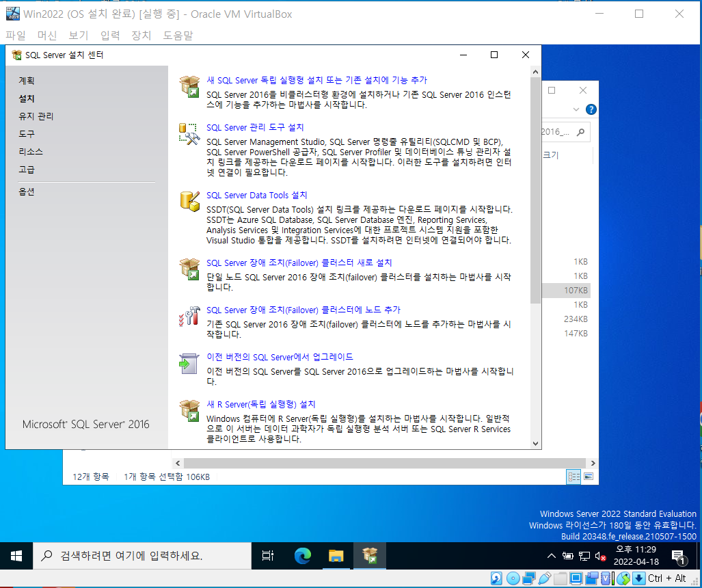Screen dimensions: 702x588
Task: Click the new failover cluster installation icon
Action: point(189,269)
